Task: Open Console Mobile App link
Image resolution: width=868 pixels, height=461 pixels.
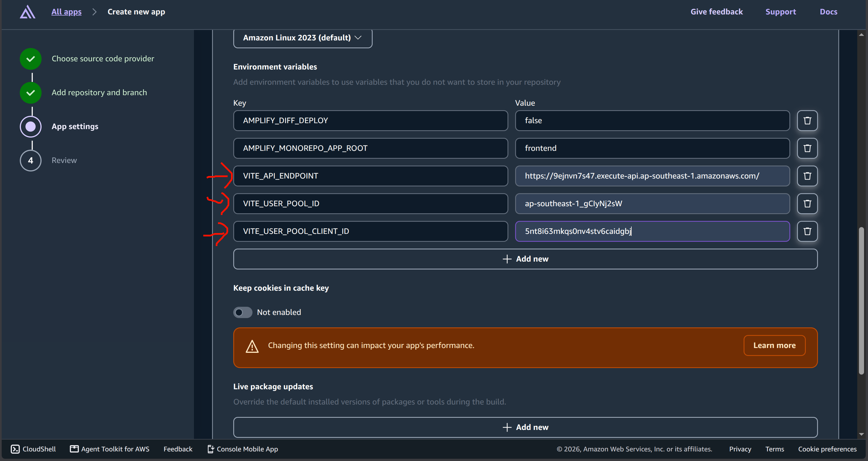Action: click(243, 449)
